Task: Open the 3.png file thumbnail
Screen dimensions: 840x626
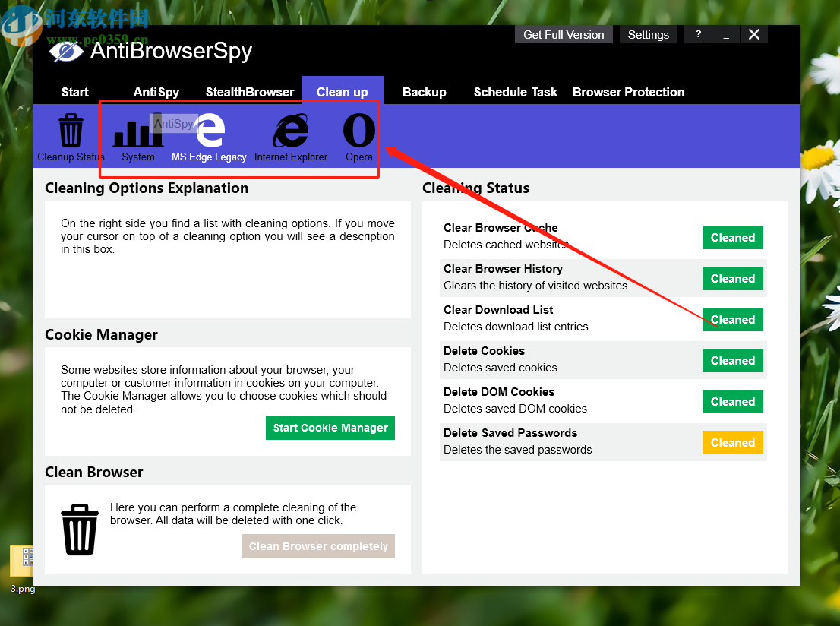Action: [22, 562]
